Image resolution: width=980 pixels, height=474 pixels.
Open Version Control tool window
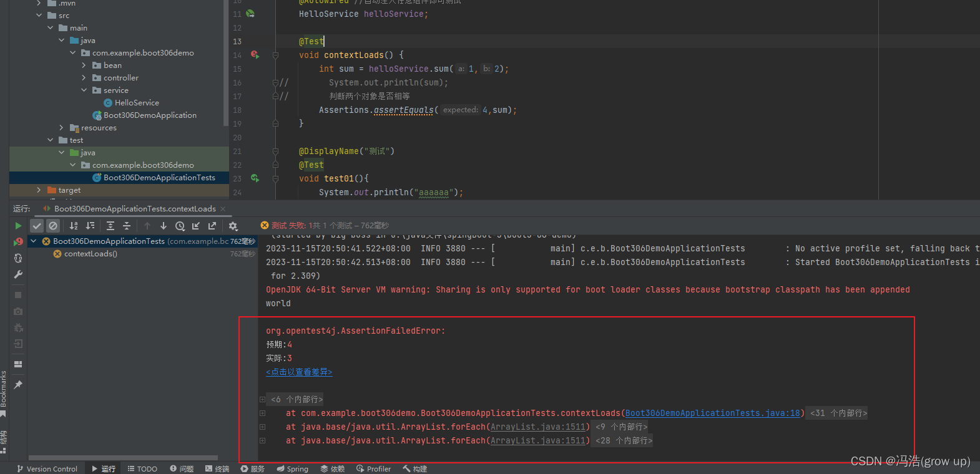click(x=47, y=468)
